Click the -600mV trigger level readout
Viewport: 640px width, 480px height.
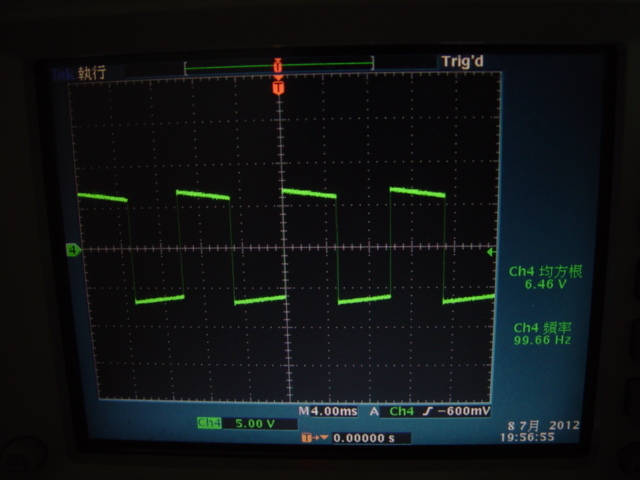464,411
